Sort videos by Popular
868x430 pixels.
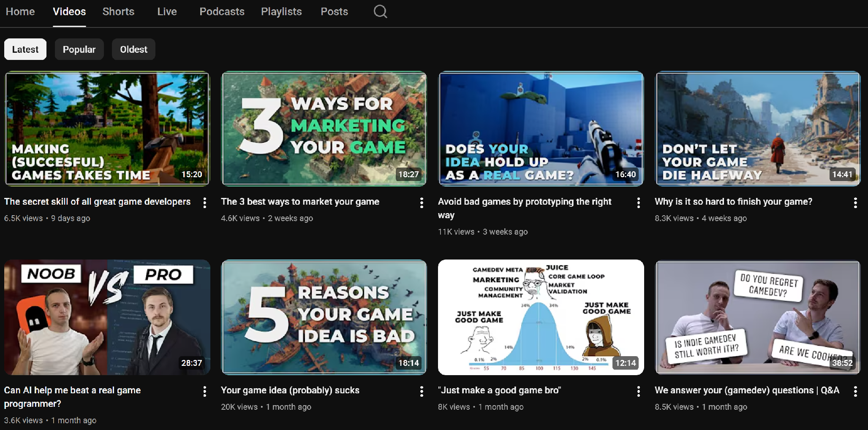[79, 49]
